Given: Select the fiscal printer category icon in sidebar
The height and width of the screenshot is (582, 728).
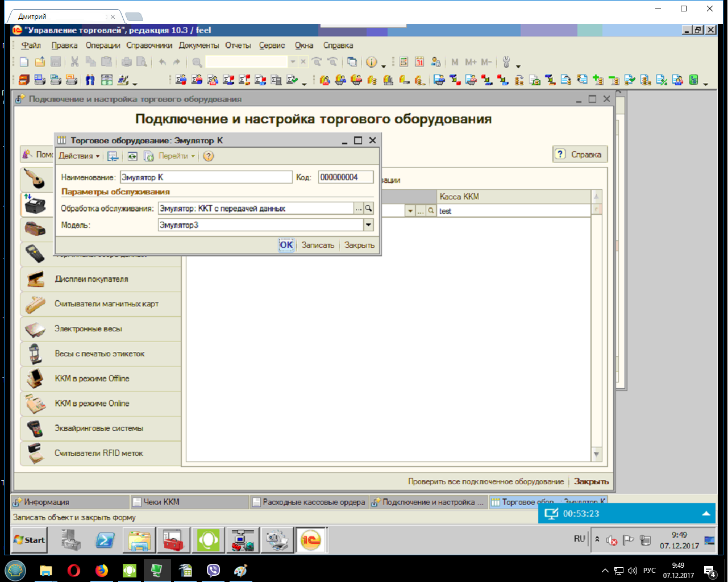Looking at the screenshot, I should tap(34, 204).
